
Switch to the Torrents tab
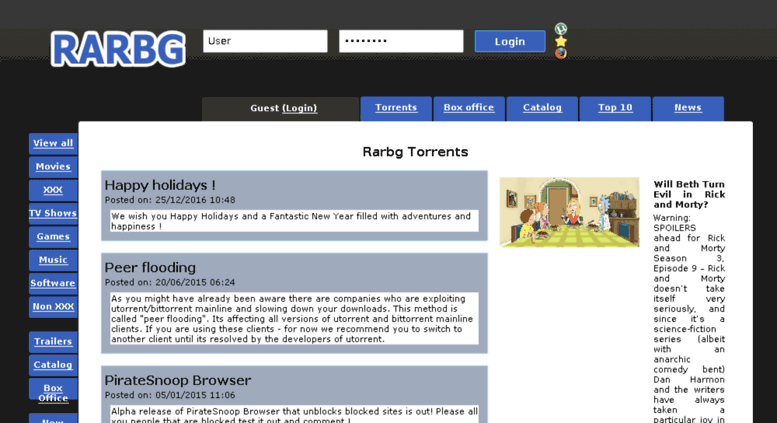396,108
